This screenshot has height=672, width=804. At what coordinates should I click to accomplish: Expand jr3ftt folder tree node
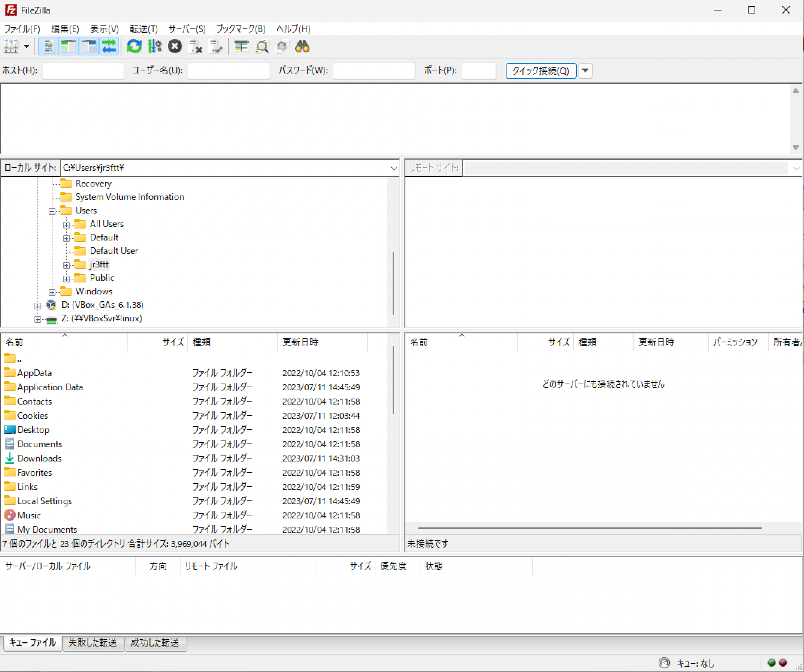pyautogui.click(x=66, y=265)
